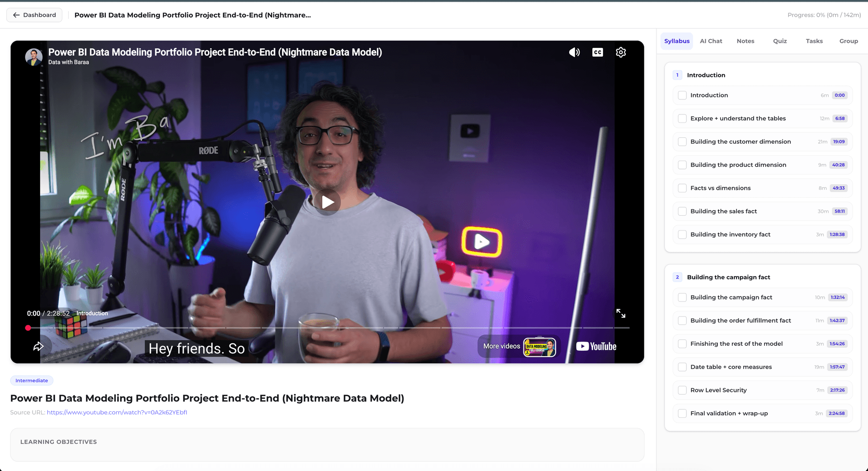Collapse section 1 Introduction header
This screenshot has height=471, width=868.
pyautogui.click(x=763, y=75)
